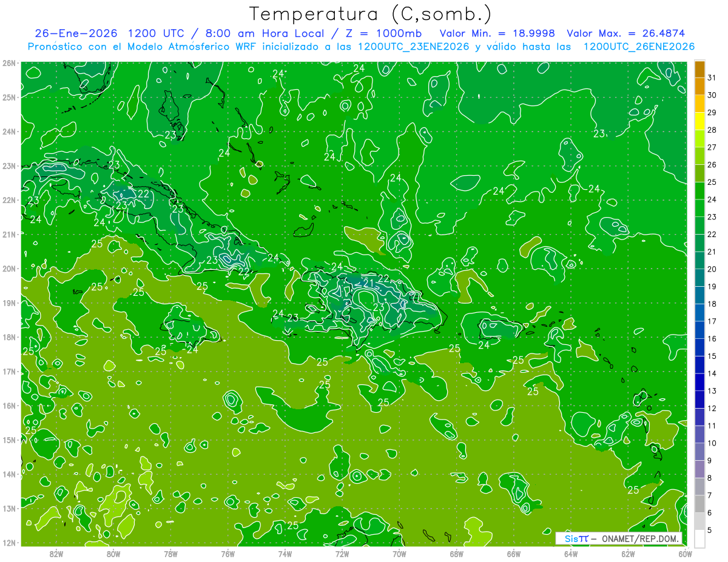Click the "SisTT – ONAMET/REP.DOM." credit box

[619, 538]
